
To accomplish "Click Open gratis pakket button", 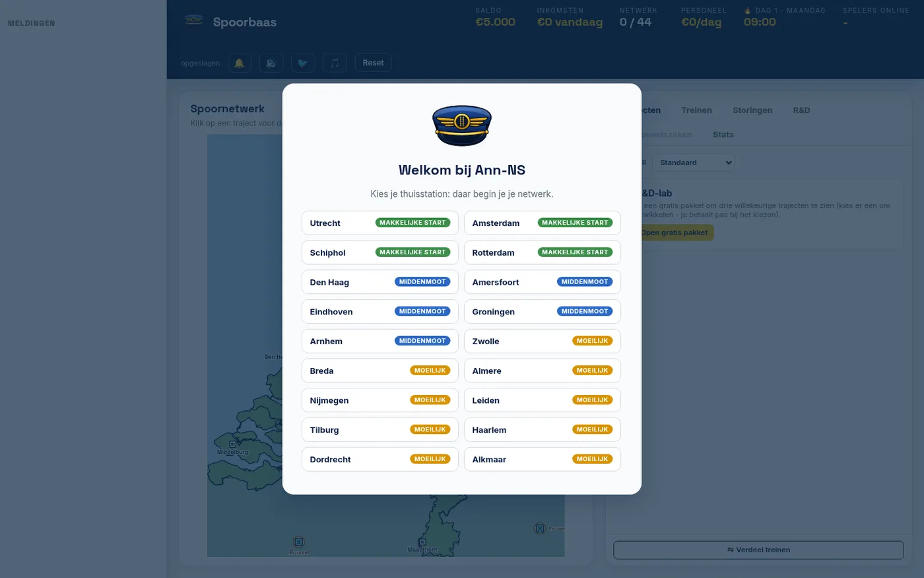I will (674, 233).
